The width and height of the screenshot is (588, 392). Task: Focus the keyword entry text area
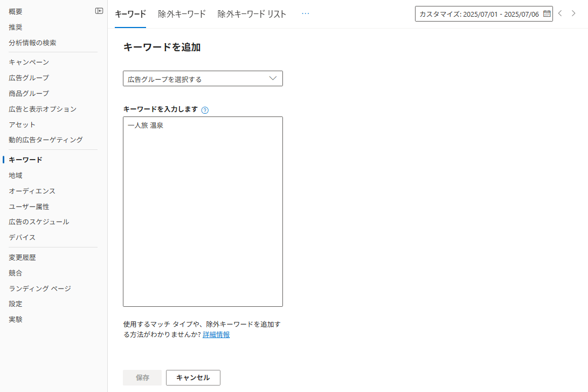click(x=203, y=211)
